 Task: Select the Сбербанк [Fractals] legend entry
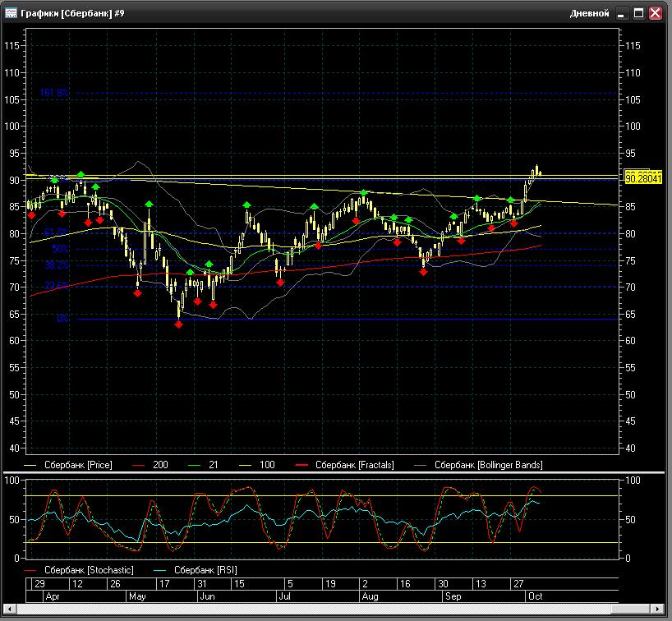coord(345,465)
